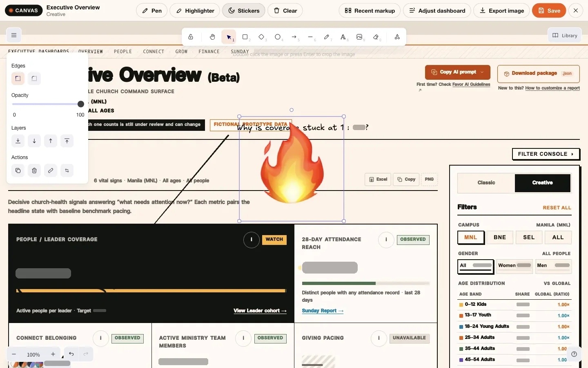Delete the selected image with trash icon
This screenshot has height=368, width=588.
pos(34,171)
